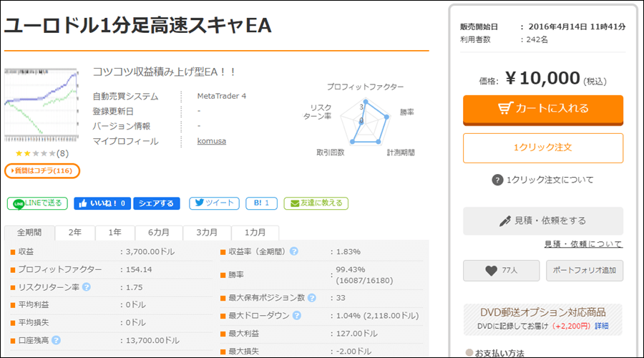The image size is (644, 358).
Task: Switch to the 2年 period tab
Action: (x=74, y=233)
